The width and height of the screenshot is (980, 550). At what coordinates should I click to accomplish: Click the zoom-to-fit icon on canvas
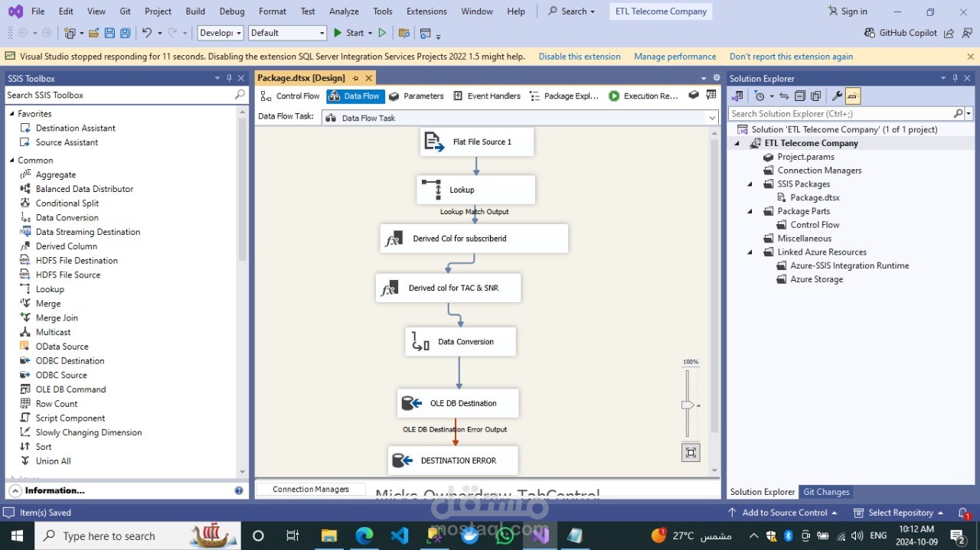[691, 452]
